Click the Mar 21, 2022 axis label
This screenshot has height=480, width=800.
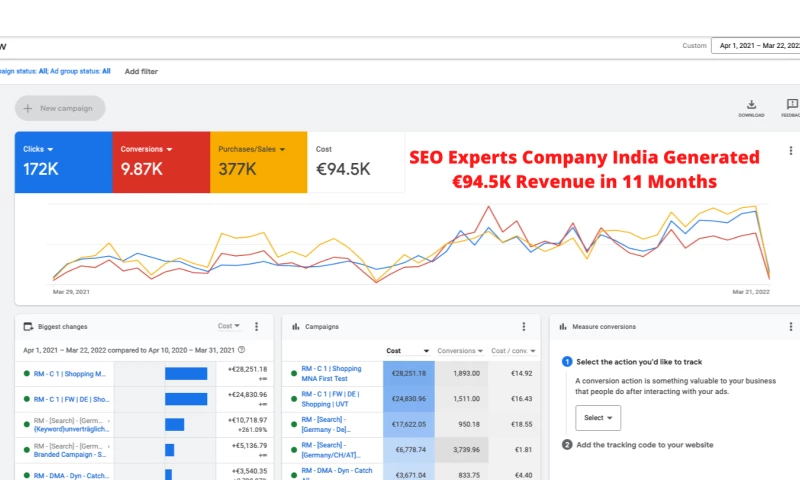pyautogui.click(x=751, y=292)
